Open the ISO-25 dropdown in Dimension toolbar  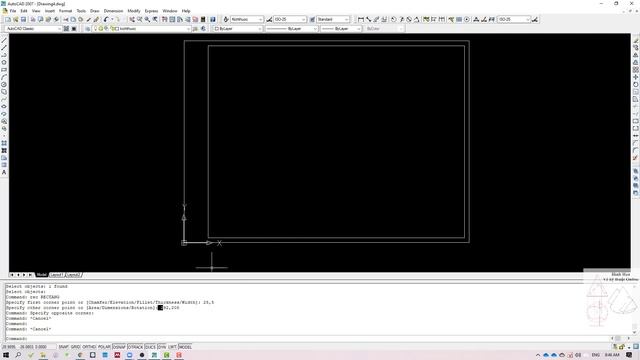514,19
